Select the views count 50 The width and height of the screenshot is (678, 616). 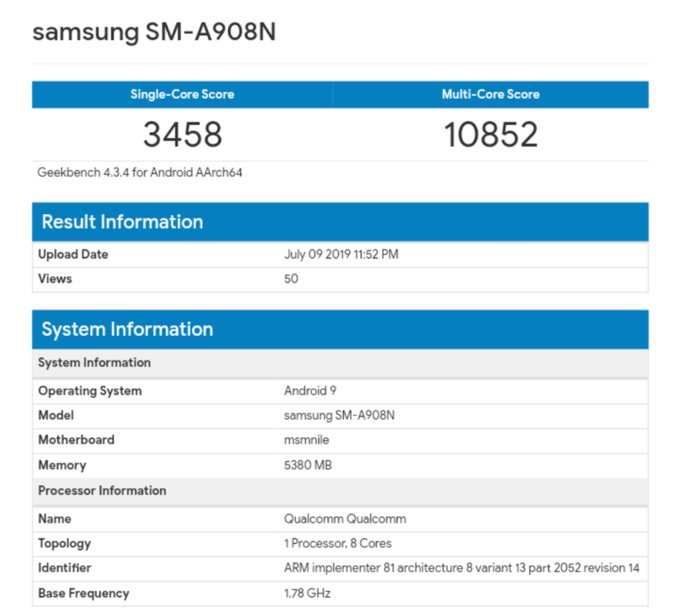291,279
